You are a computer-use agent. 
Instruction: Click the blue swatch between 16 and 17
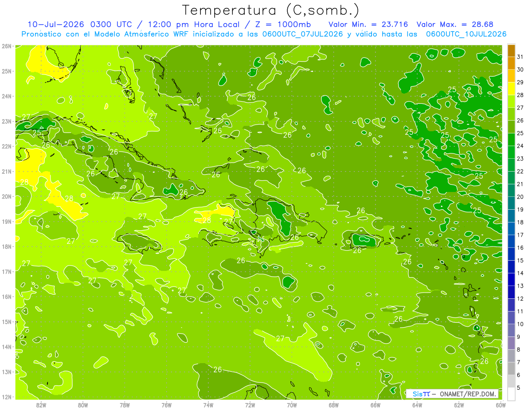[511, 241]
